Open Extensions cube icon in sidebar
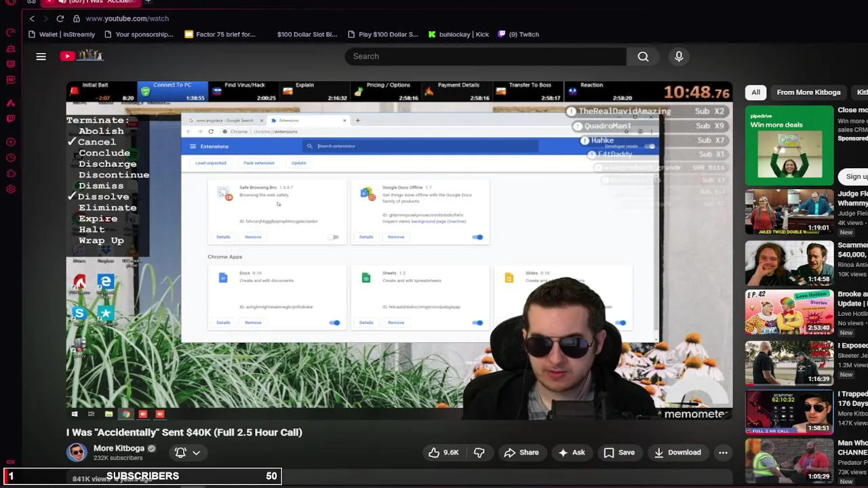The image size is (868, 488). 11,174
